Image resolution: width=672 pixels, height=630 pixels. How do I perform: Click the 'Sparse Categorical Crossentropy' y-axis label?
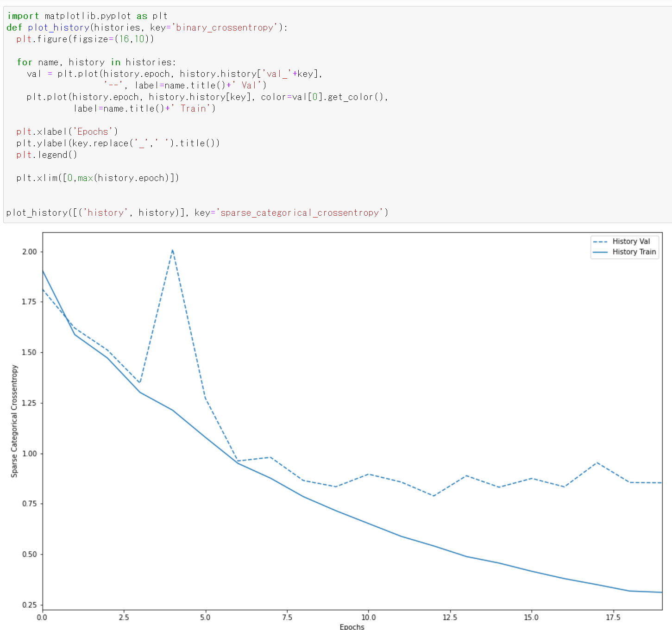pos(14,421)
